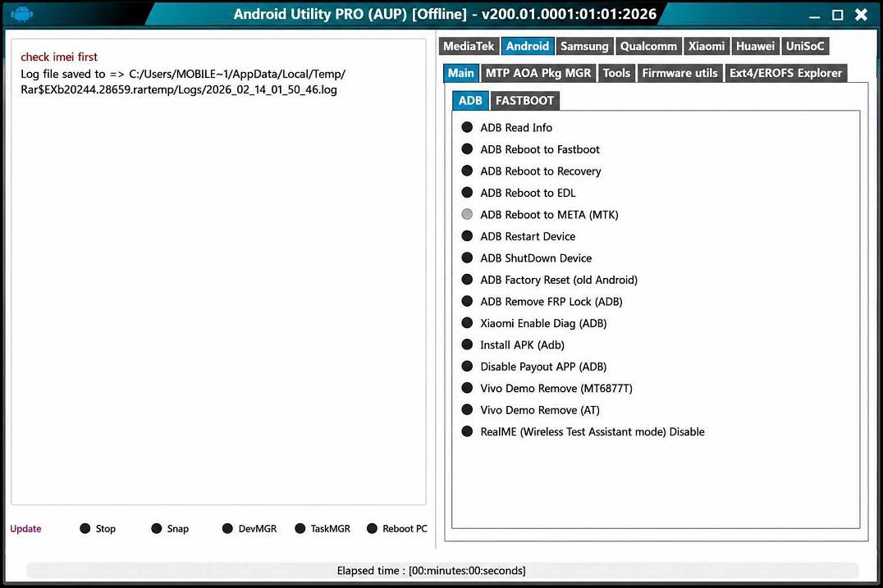The height and width of the screenshot is (588, 883).
Task: Close the Android Utility PRO window
Action: [x=861, y=15]
